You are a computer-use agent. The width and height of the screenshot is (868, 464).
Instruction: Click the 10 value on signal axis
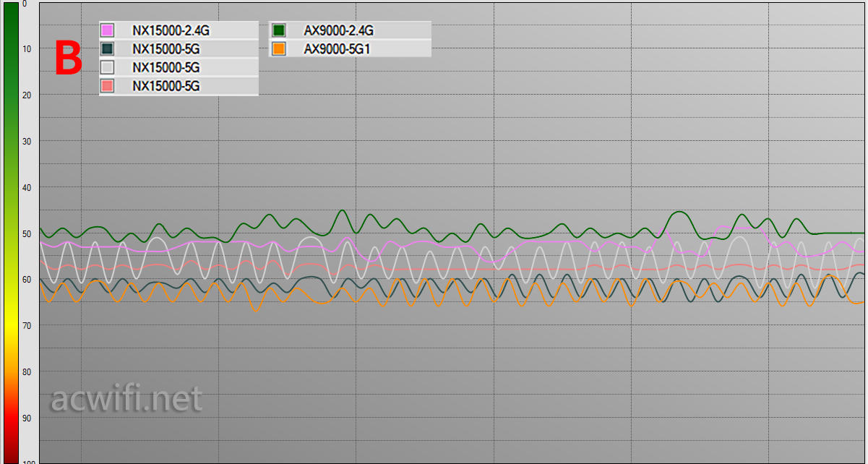27,48
